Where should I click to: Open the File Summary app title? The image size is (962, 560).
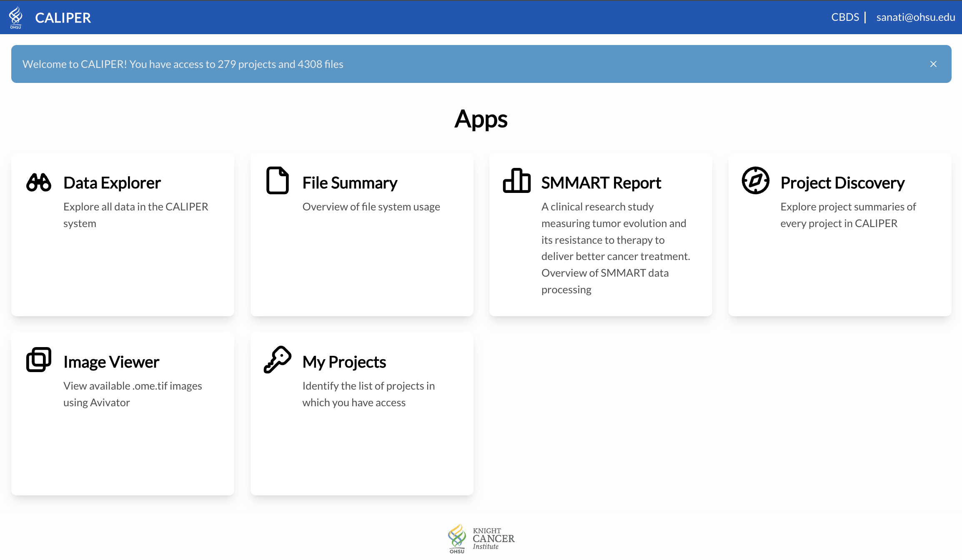(350, 183)
